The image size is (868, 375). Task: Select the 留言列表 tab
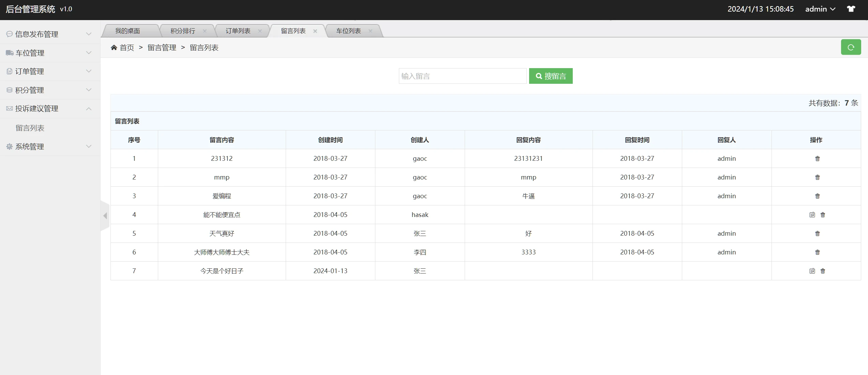point(293,31)
